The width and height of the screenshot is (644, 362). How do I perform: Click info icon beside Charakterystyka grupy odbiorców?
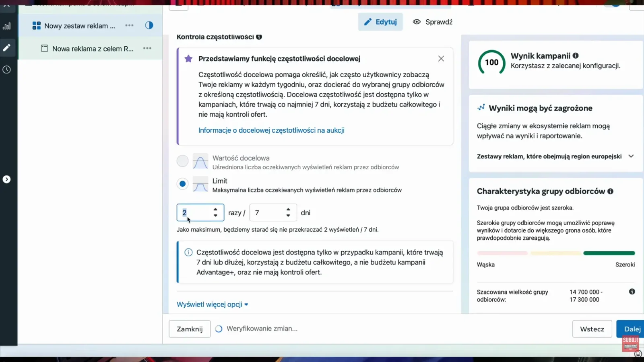point(611,191)
